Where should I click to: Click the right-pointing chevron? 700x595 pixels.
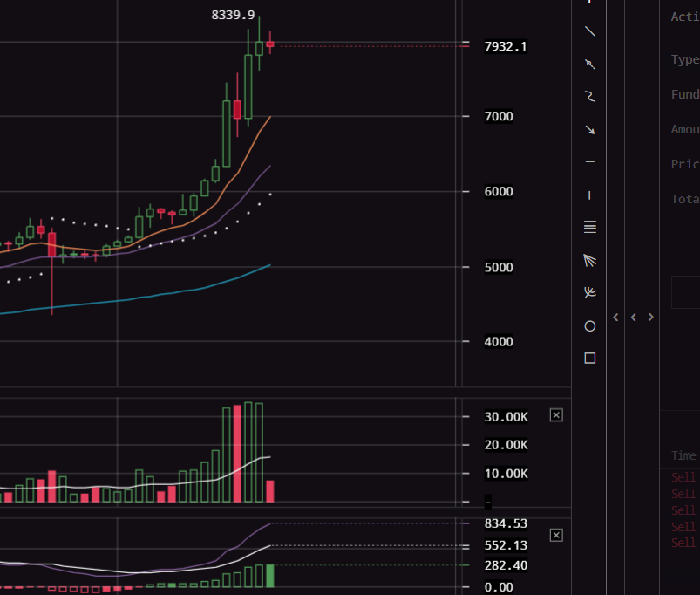[651, 318]
